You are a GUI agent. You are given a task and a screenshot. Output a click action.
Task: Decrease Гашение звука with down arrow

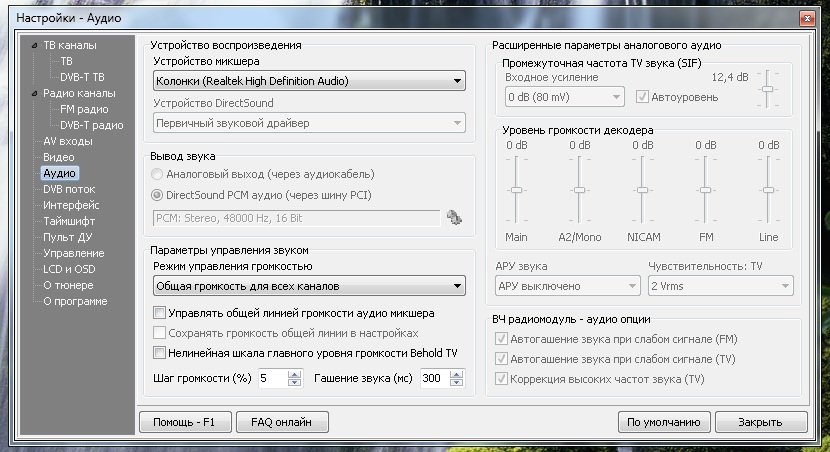coord(458,383)
